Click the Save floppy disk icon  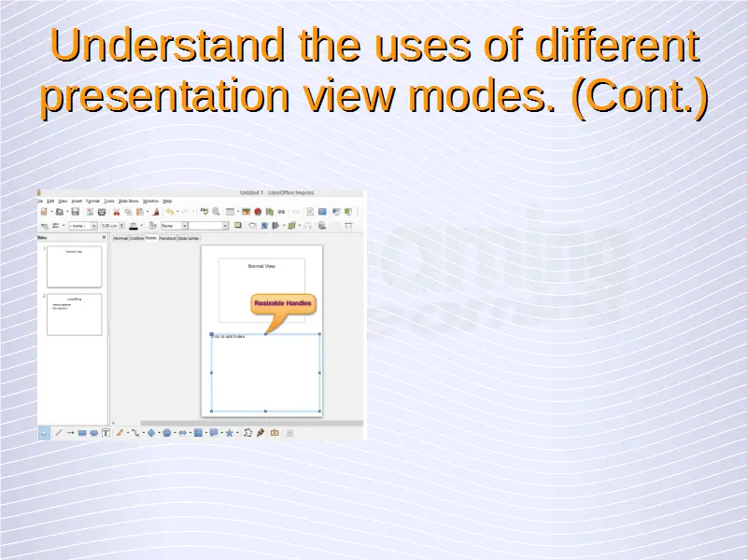(75, 212)
